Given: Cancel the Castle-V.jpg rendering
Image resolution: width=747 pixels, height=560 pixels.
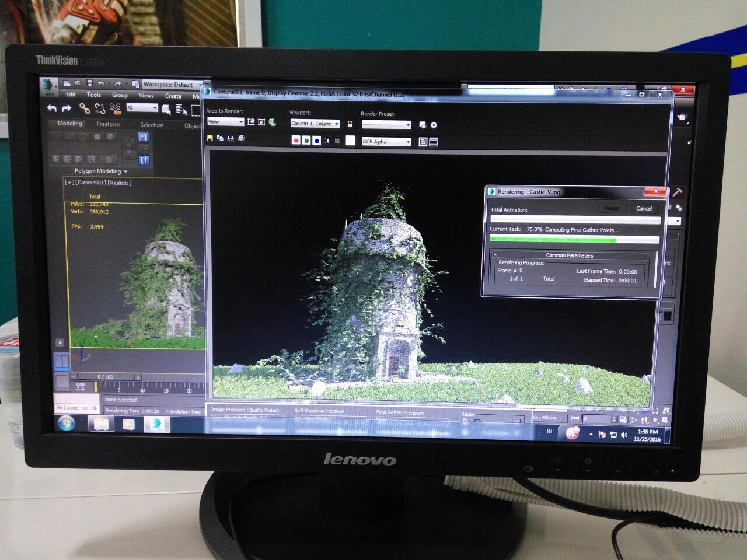Looking at the screenshot, I should (x=644, y=208).
